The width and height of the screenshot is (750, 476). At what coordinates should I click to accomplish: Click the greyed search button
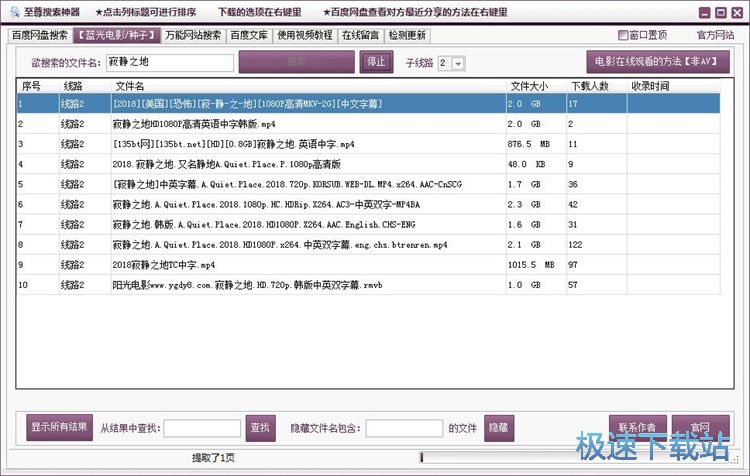point(297,62)
